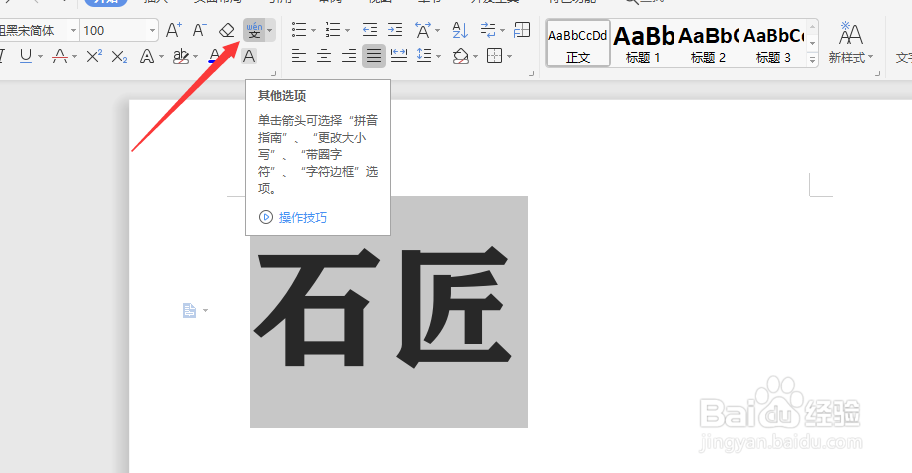Open Chinese layout A icon
This screenshot has height=473, width=912.
click(423, 30)
